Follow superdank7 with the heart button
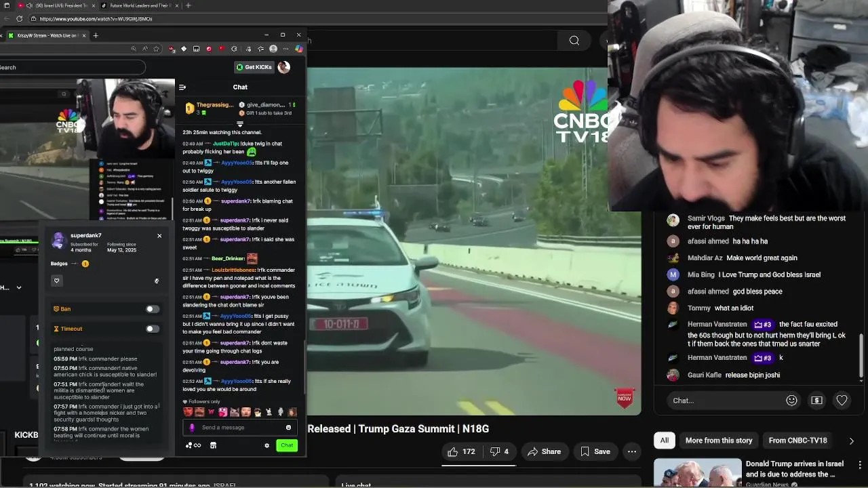The image size is (868, 488). [x=57, y=281]
